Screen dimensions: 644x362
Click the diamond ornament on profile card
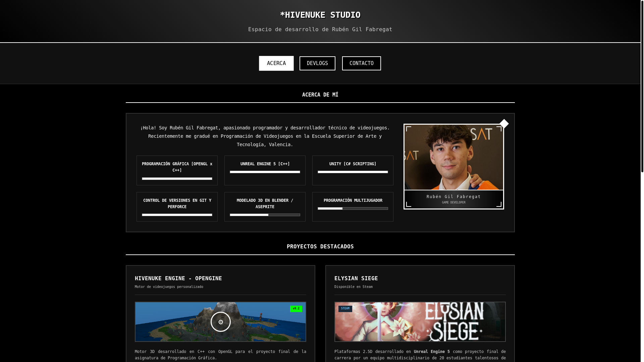[x=504, y=124]
